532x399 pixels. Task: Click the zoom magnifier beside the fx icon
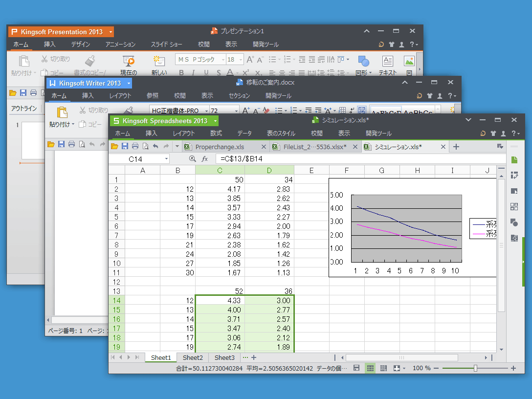coord(192,159)
